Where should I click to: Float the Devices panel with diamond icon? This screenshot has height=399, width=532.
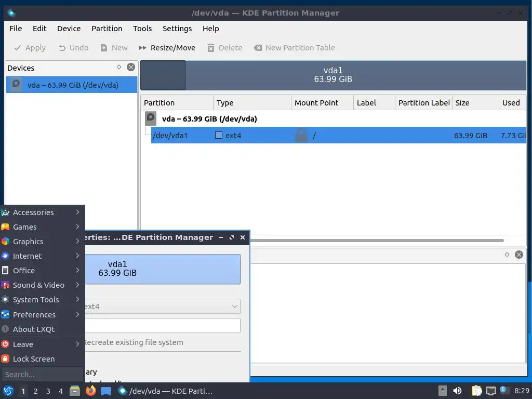119,67
